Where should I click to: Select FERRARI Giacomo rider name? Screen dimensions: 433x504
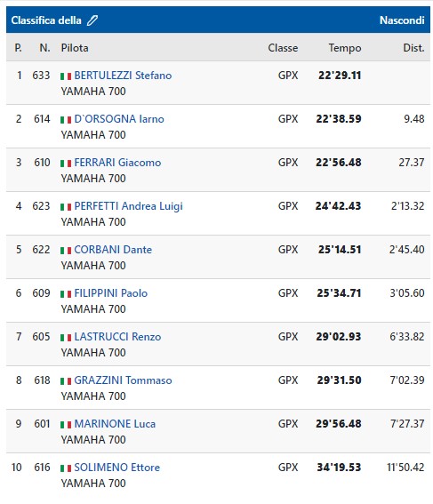[x=117, y=163]
